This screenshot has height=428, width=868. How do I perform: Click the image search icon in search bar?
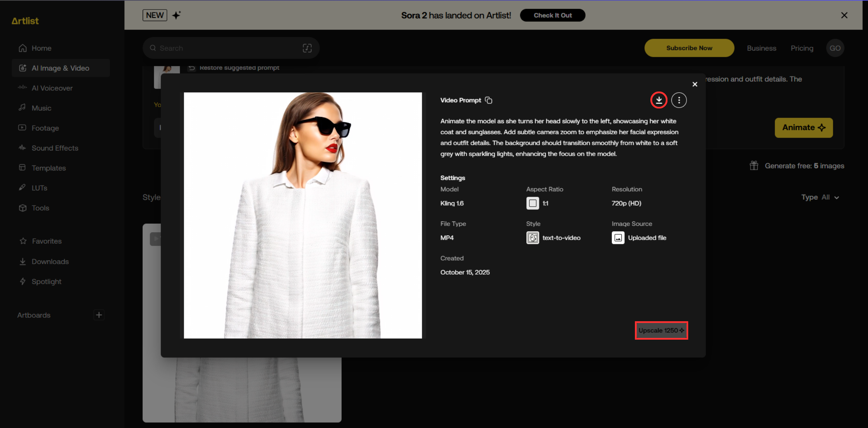(x=307, y=48)
